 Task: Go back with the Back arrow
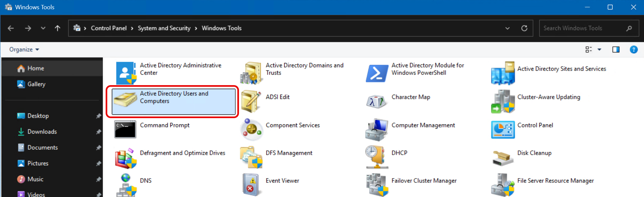(11, 28)
